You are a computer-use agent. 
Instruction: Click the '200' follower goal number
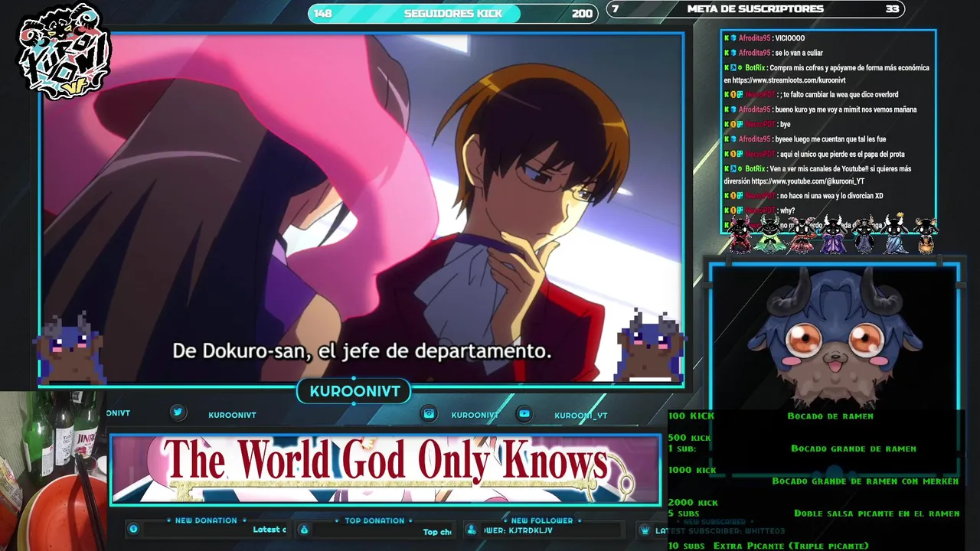[582, 13]
